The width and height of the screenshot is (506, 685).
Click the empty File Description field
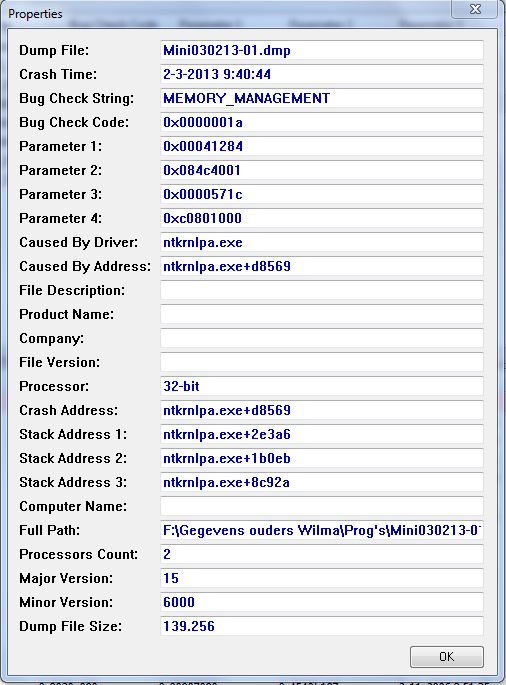[x=322, y=291]
